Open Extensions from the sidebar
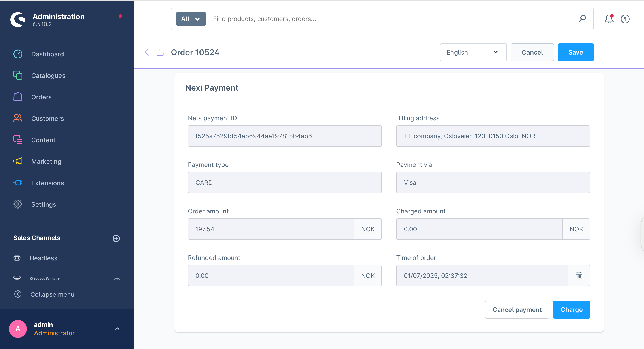Viewport: 644px width, 349px height. [48, 183]
